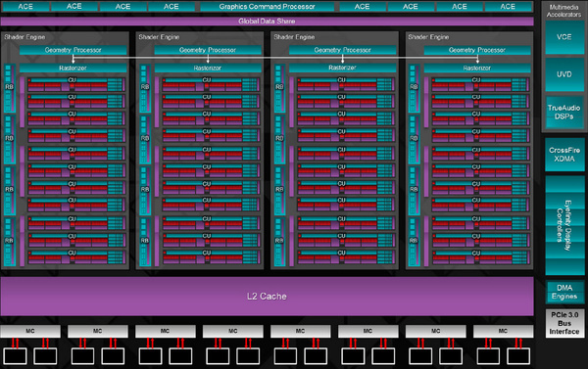Screen dimensions: 588x369
Task: Click the first Shader Engine's Geometry Processor
Action: tap(73, 50)
